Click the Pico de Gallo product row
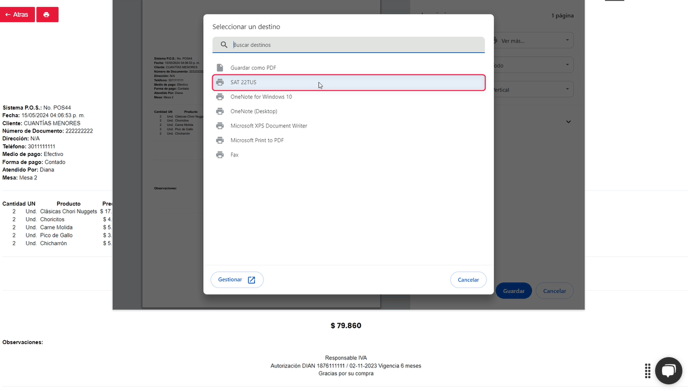The width and height of the screenshot is (688, 391). click(x=57, y=235)
